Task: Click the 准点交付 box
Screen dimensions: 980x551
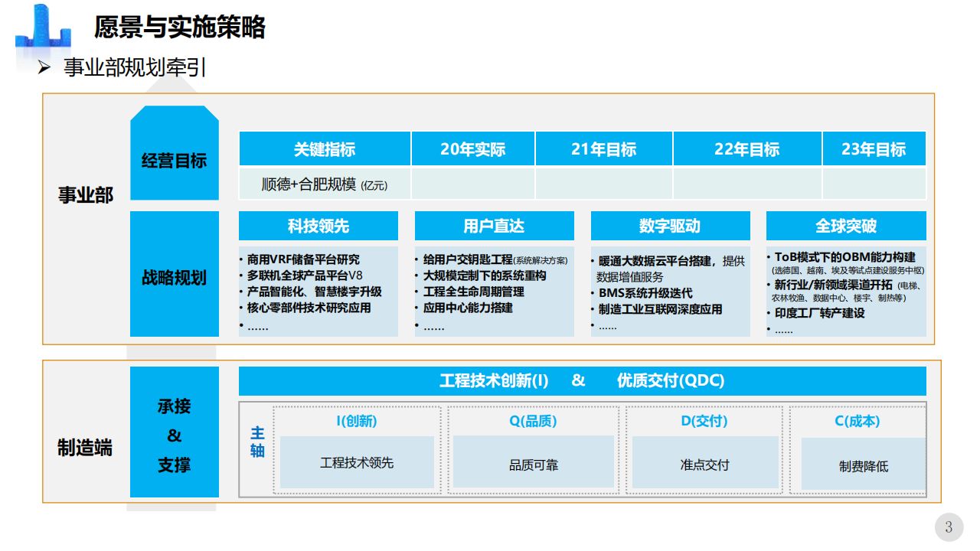Action: [705, 464]
